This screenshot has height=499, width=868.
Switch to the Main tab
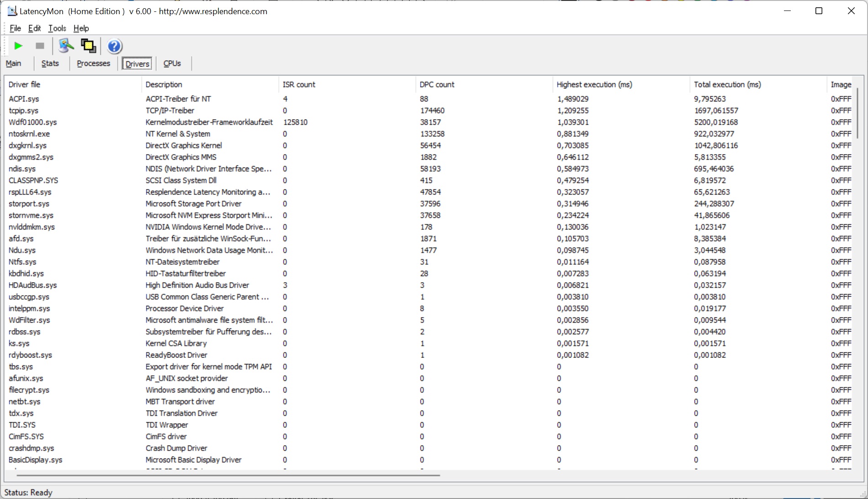pos(13,63)
